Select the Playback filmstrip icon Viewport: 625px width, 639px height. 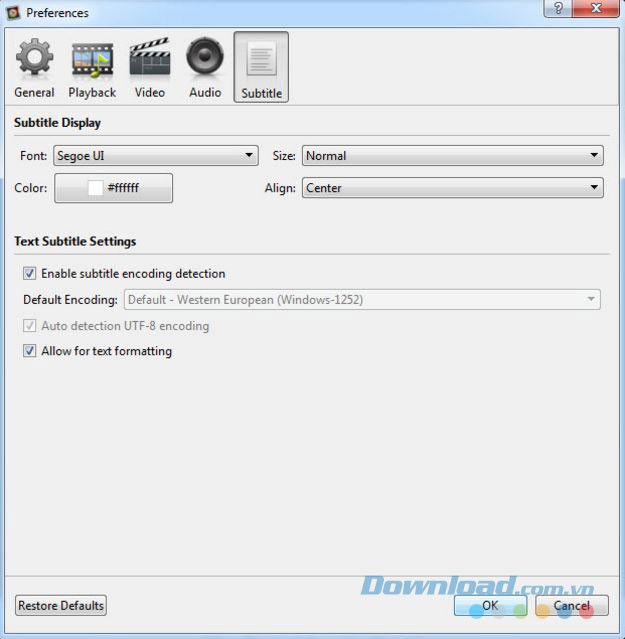92,59
